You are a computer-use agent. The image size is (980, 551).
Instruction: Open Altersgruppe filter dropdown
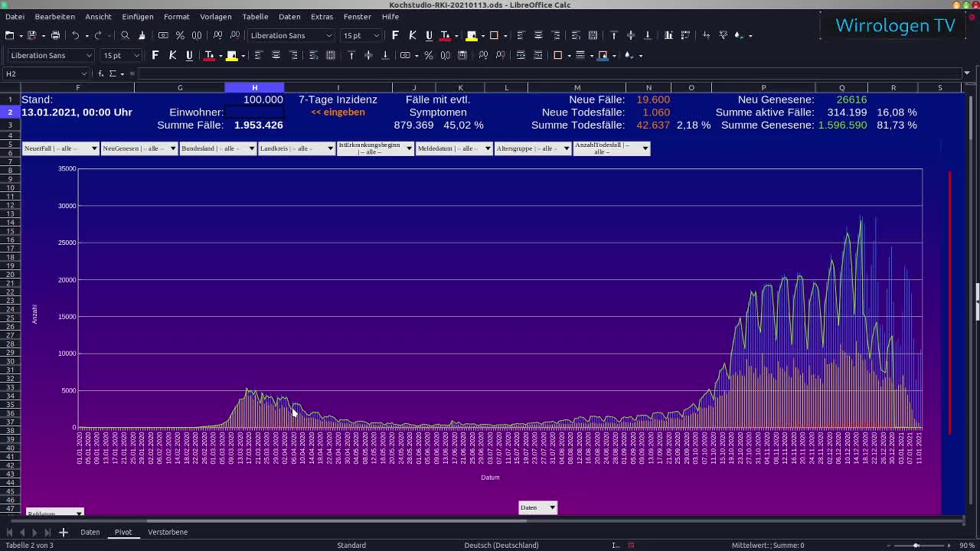tap(566, 148)
